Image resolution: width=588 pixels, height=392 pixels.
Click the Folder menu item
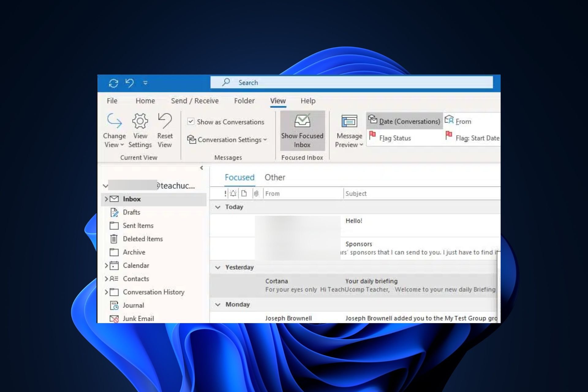click(x=244, y=100)
